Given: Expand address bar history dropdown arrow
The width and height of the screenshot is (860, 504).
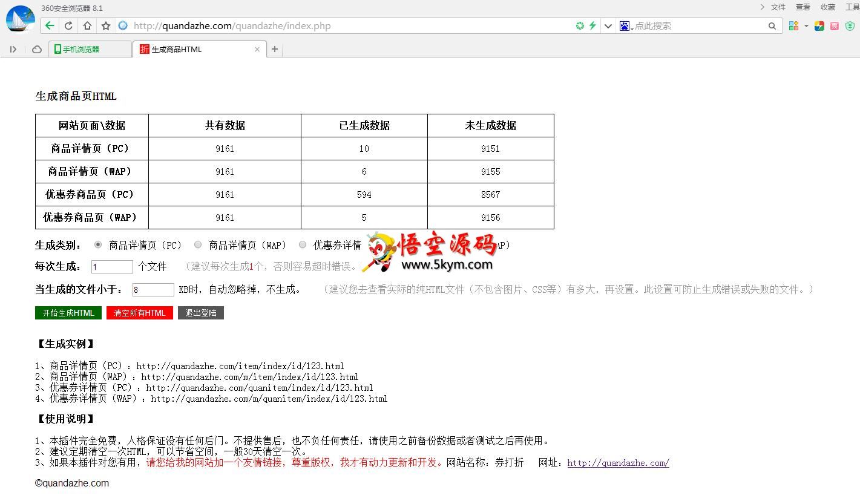Looking at the screenshot, I should pyautogui.click(x=608, y=26).
